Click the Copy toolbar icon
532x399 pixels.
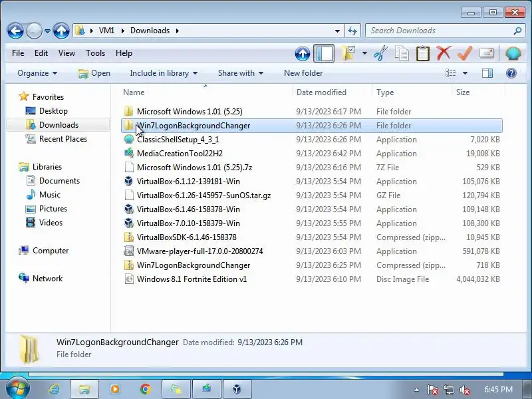pyautogui.click(x=402, y=54)
